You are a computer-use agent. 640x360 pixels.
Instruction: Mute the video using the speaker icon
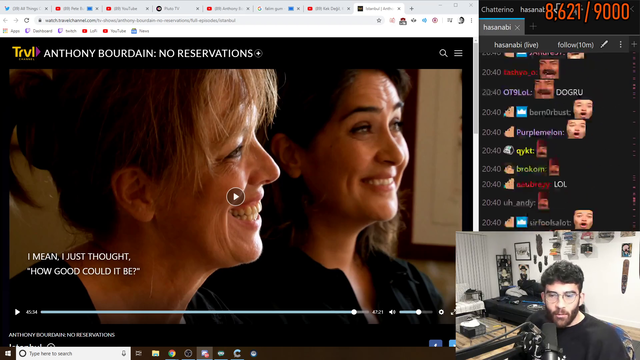point(392,312)
